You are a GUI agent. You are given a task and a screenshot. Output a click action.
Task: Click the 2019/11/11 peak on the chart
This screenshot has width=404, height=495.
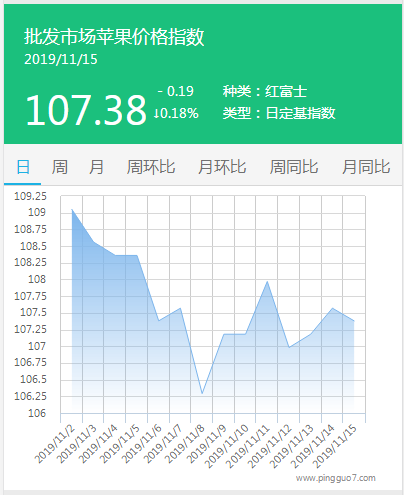tap(267, 282)
